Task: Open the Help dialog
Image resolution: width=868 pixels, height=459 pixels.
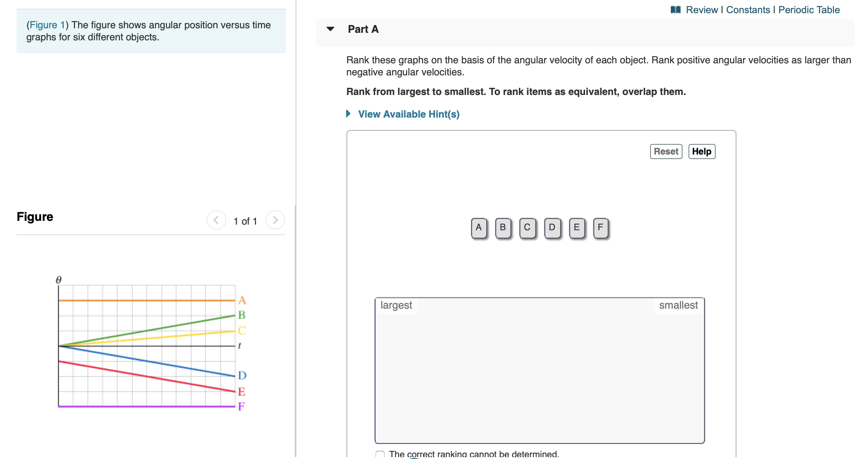Action: click(x=701, y=151)
